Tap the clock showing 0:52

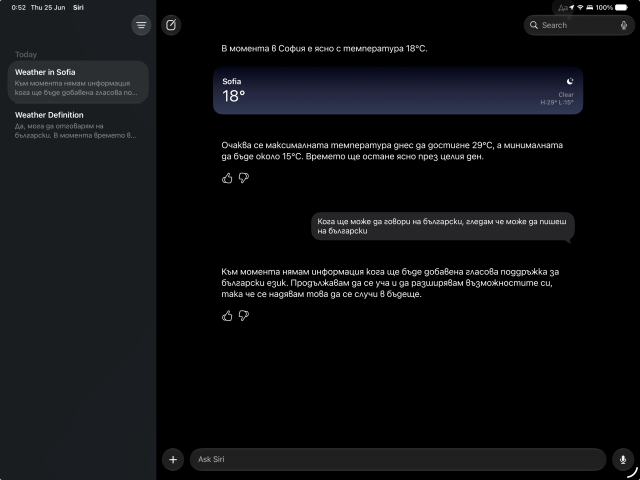[x=19, y=7]
